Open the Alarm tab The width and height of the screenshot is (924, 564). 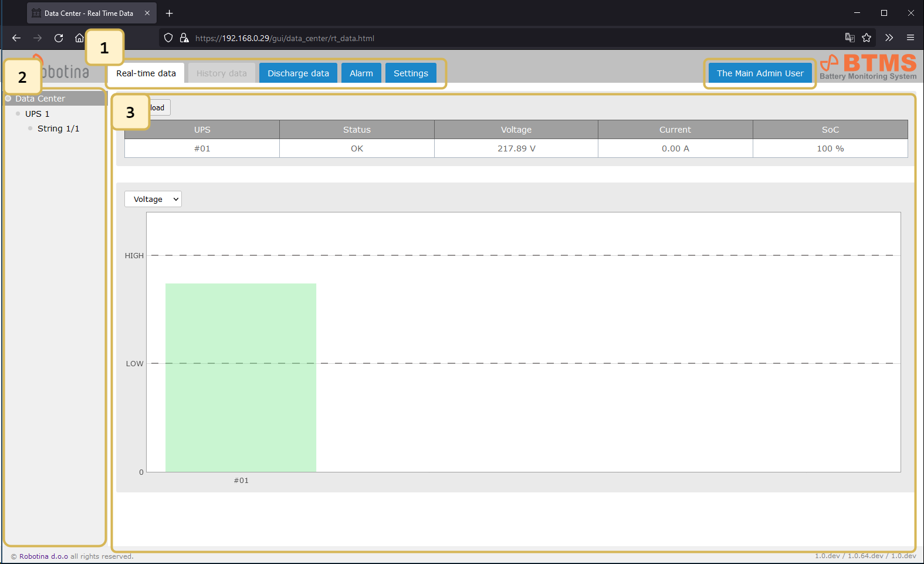(x=361, y=73)
